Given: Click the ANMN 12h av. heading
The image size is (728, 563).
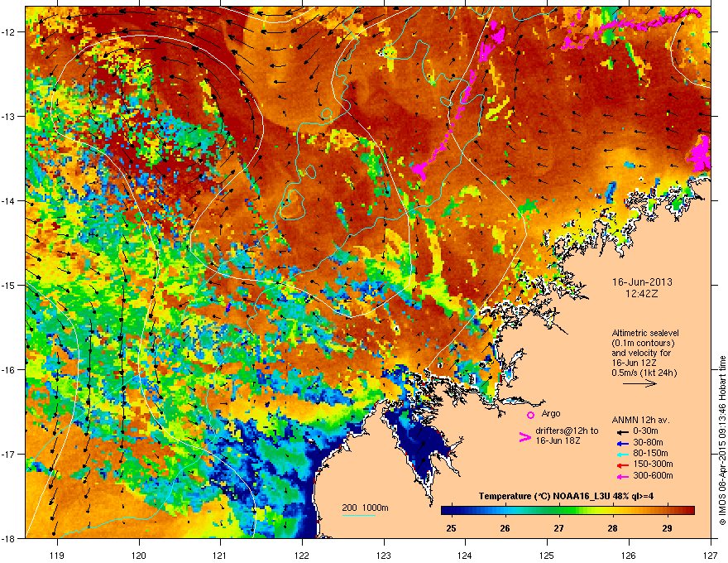Looking at the screenshot, I should click(640, 420).
